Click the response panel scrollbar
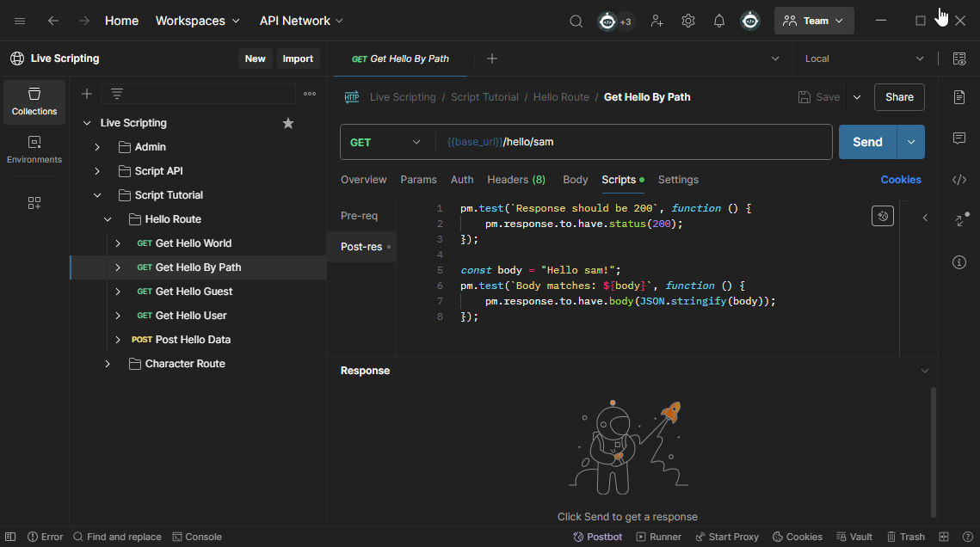Viewport: 980px width, 547px height. 934,452
